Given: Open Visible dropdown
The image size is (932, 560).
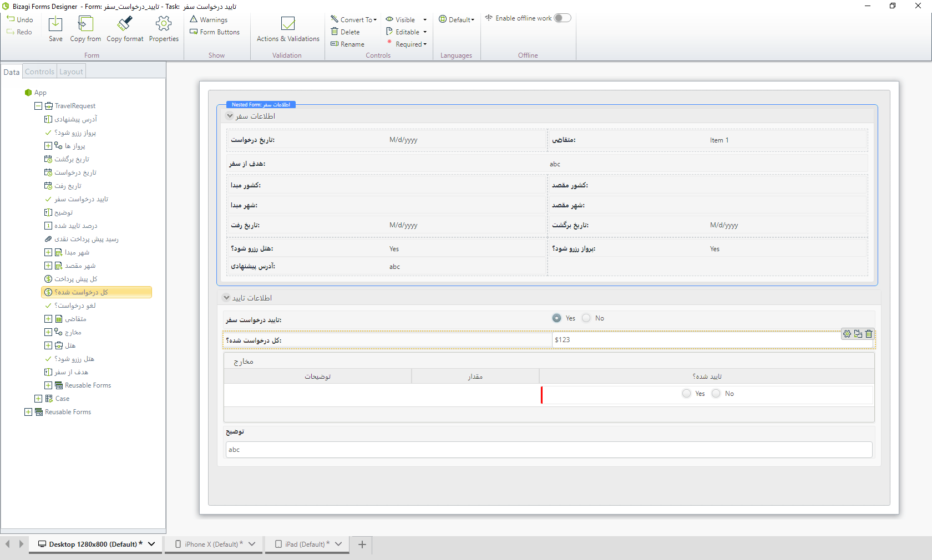Looking at the screenshot, I should [x=406, y=19].
